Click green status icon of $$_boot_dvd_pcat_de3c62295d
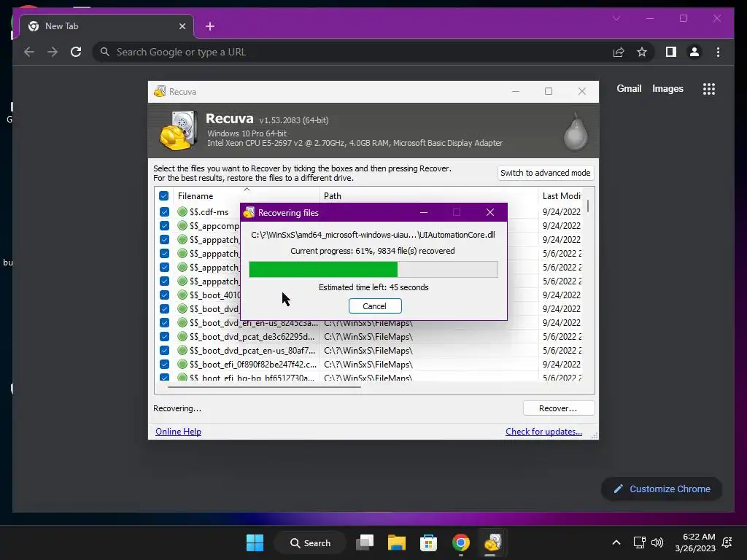Screen dimensions: 747x560 182,336
